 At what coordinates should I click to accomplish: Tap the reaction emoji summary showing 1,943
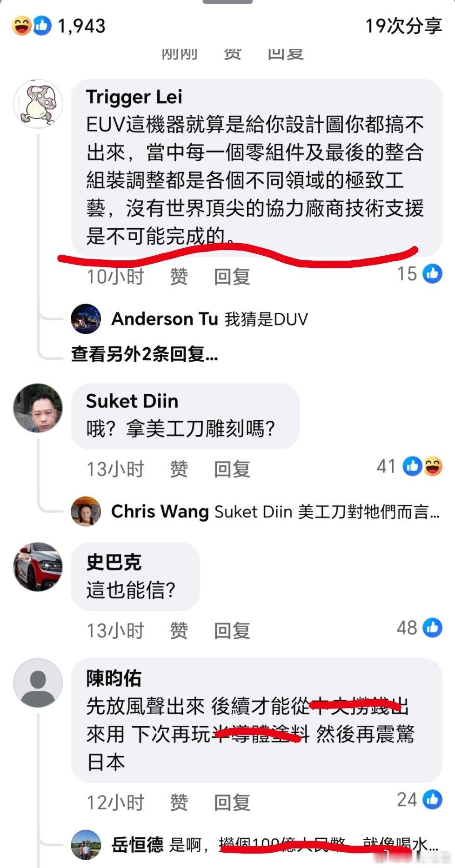[x=59, y=26]
